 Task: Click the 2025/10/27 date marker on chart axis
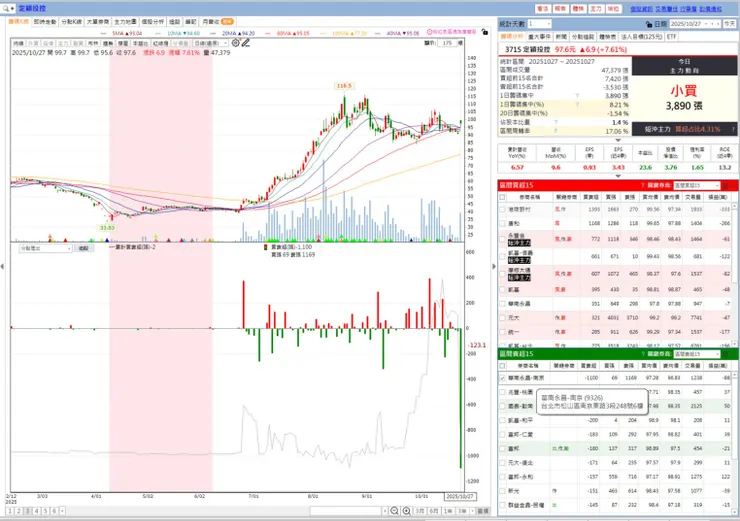[460, 496]
